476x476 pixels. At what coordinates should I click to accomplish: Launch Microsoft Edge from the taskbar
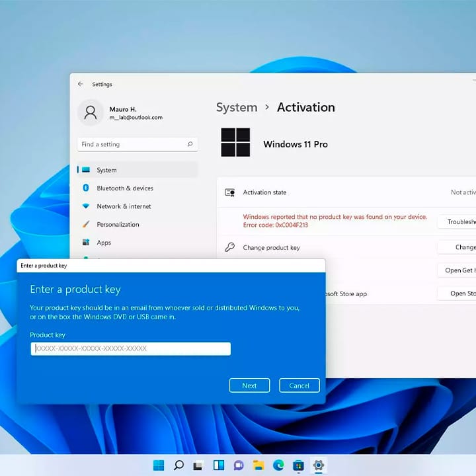click(x=278, y=465)
